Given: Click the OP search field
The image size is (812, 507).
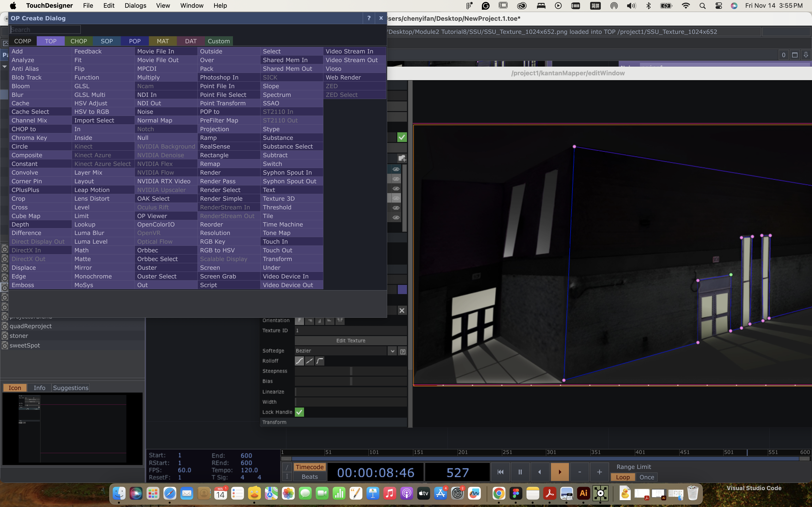Looking at the screenshot, I should 45,29.
